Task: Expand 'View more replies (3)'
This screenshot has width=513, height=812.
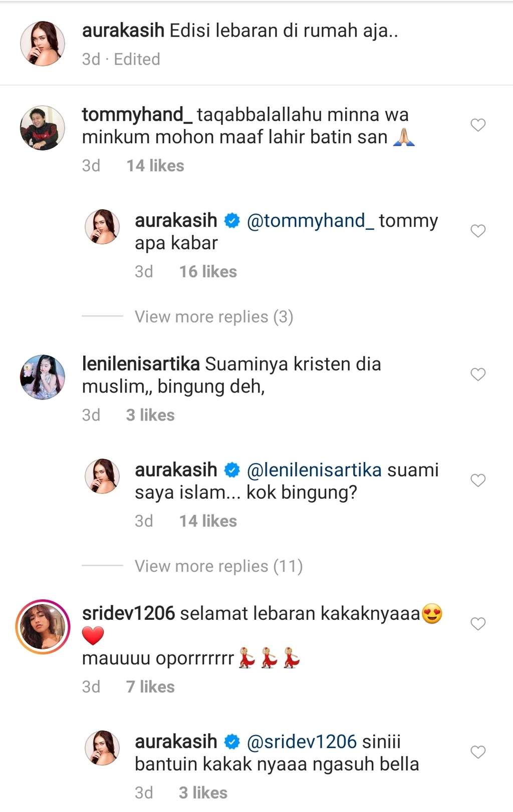Action: point(213,317)
